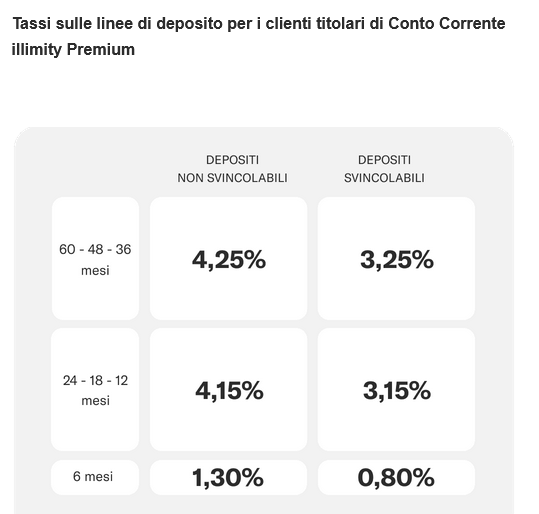Select the "24 - 18 - 12" duration label

pos(95,381)
